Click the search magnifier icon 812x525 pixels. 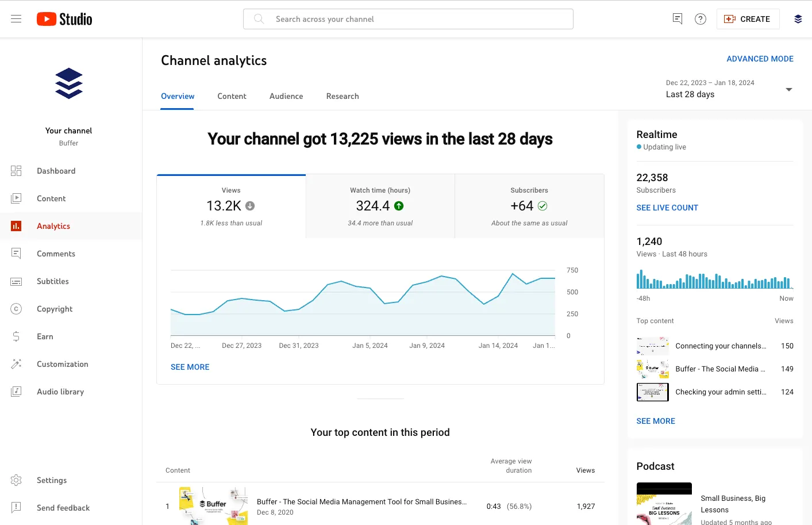[259, 19]
